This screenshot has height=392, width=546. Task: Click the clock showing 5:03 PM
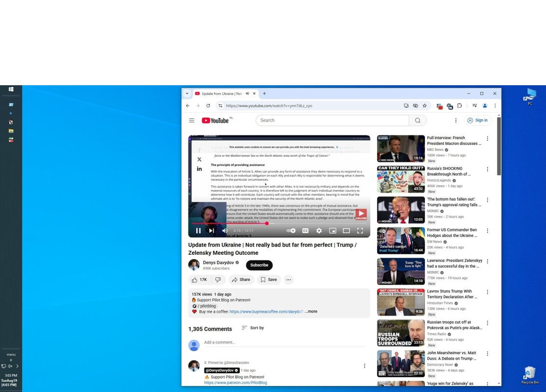(11, 375)
